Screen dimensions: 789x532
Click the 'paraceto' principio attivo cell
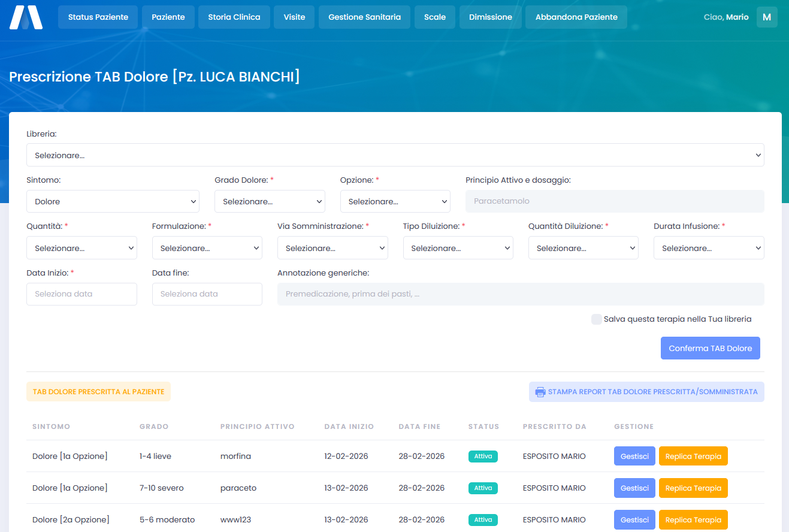pyautogui.click(x=238, y=488)
